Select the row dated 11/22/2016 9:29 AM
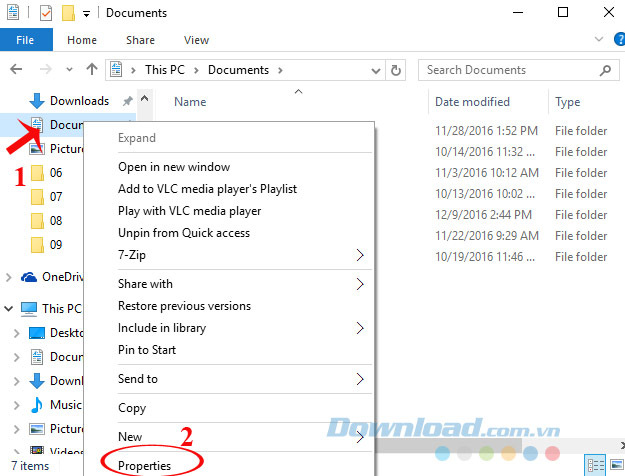The width and height of the screenshot is (625, 476). tap(486, 236)
